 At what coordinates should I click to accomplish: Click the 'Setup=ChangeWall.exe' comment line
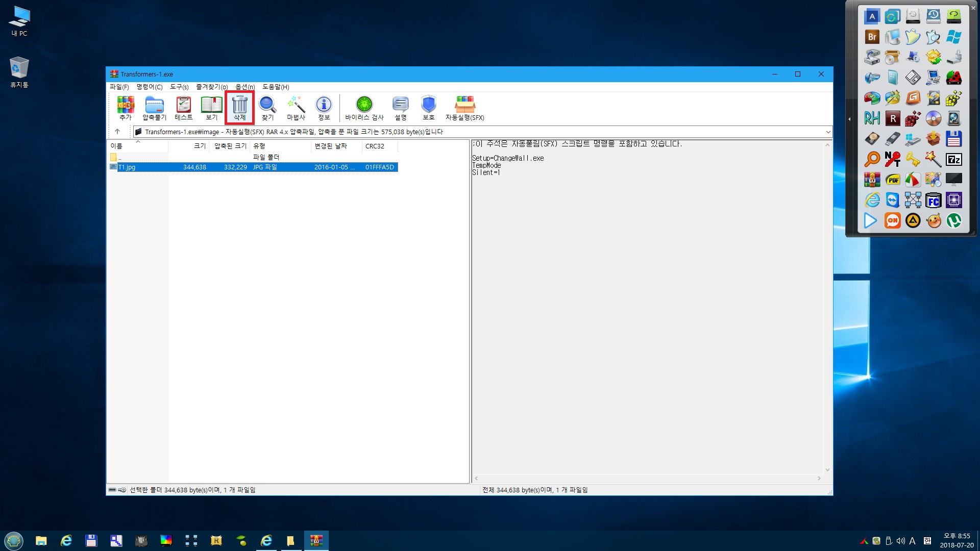click(508, 158)
